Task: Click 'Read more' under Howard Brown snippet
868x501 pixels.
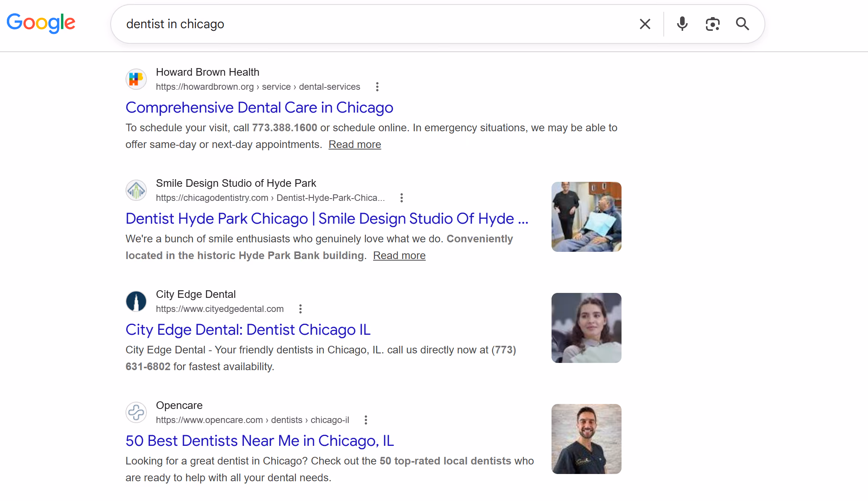Action: 355,145
